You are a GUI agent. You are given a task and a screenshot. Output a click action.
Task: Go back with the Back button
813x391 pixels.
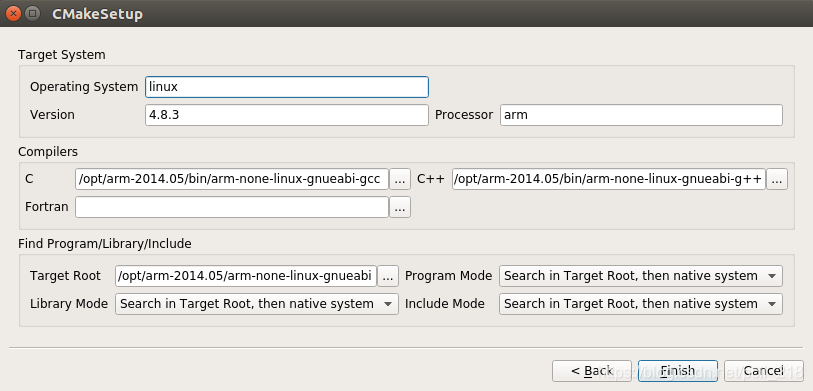pyautogui.click(x=592, y=371)
